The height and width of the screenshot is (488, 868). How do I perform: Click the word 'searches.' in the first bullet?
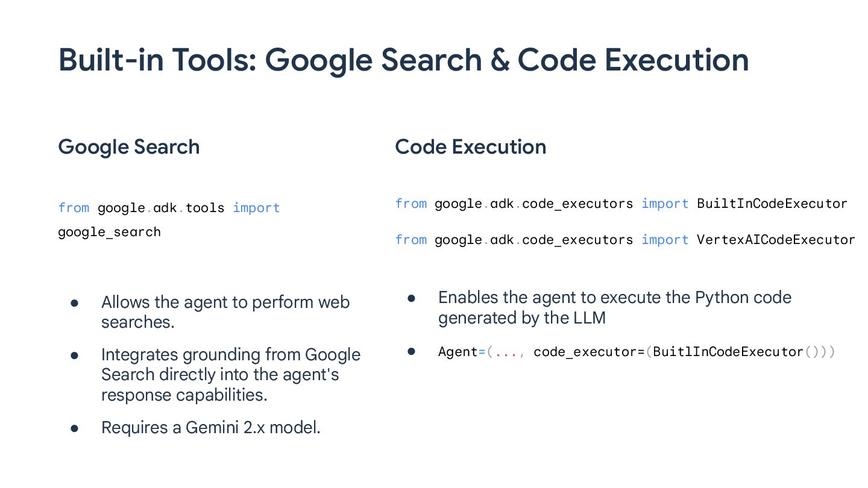[x=137, y=322]
